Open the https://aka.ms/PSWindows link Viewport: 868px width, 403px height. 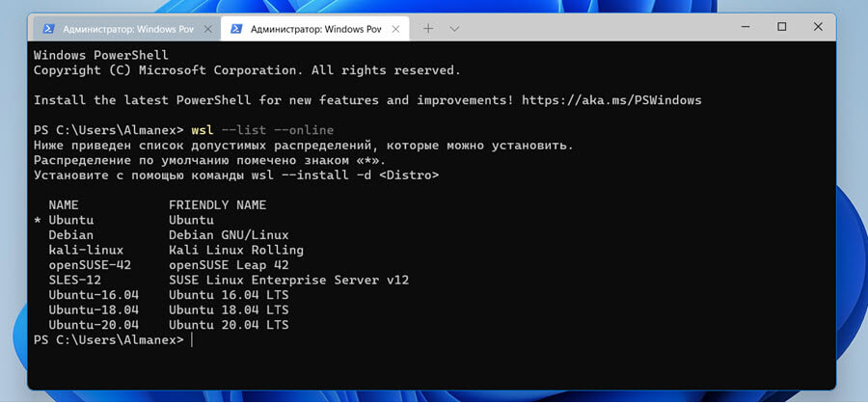pos(611,100)
